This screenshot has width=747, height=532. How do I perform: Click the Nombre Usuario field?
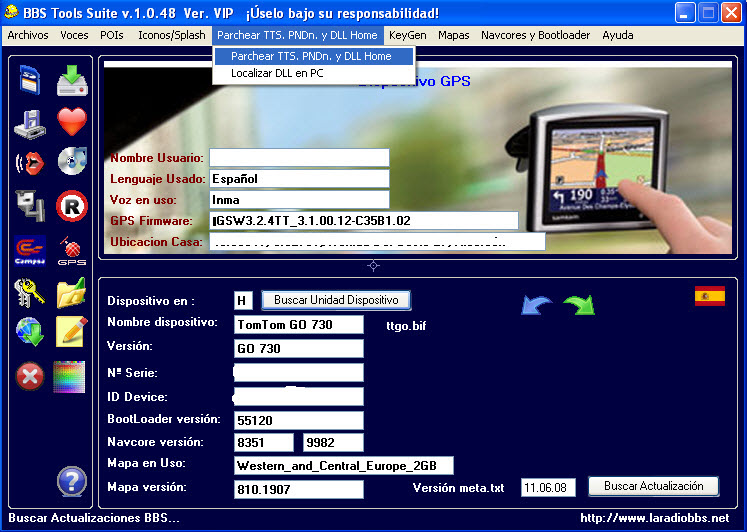[x=299, y=158]
